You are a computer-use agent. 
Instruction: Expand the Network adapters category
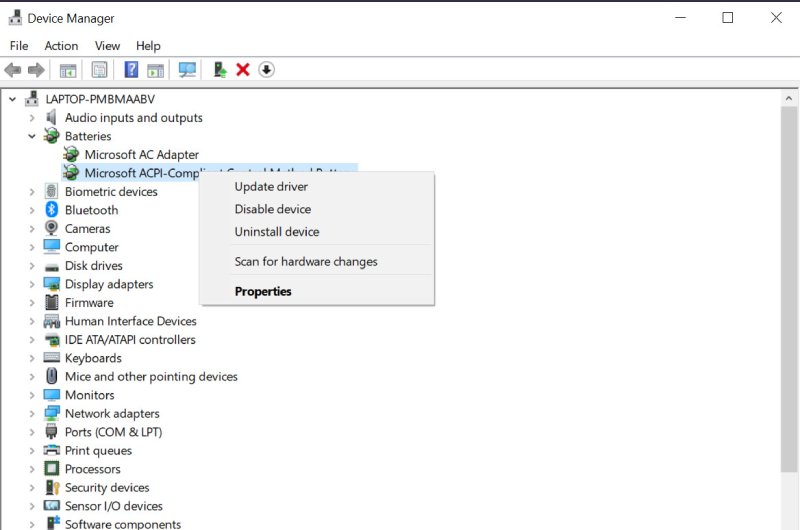tap(32, 414)
